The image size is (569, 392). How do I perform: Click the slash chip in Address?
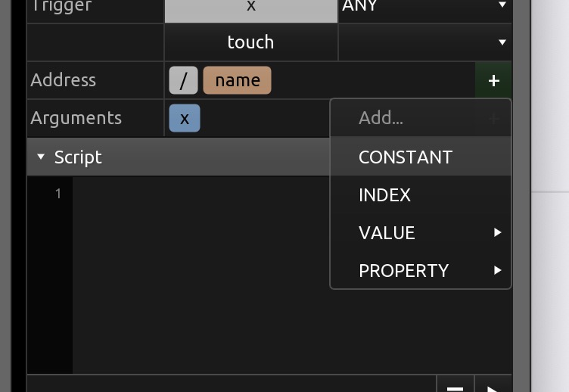(x=183, y=80)
